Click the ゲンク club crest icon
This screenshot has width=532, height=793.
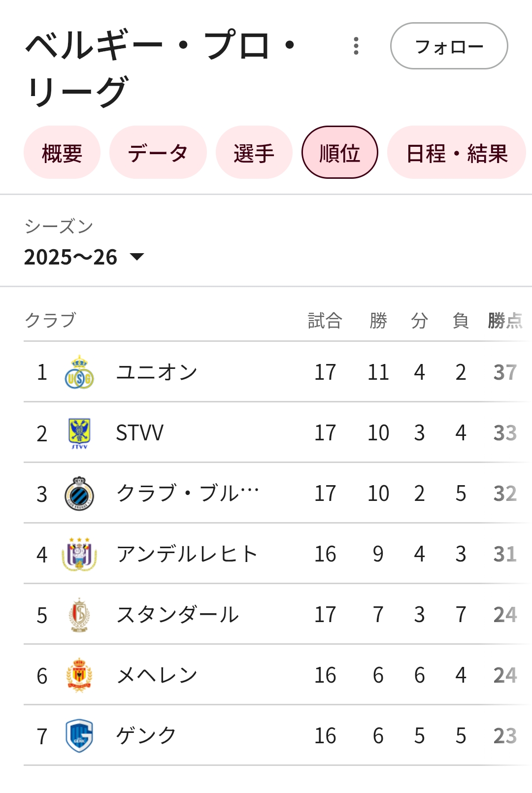(79, 736)
